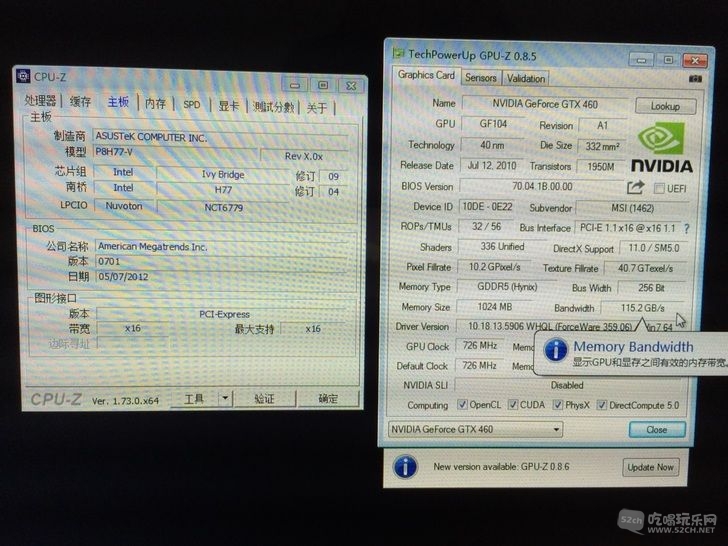Click the Driver Version field in GPU-Z

[569, 327]
